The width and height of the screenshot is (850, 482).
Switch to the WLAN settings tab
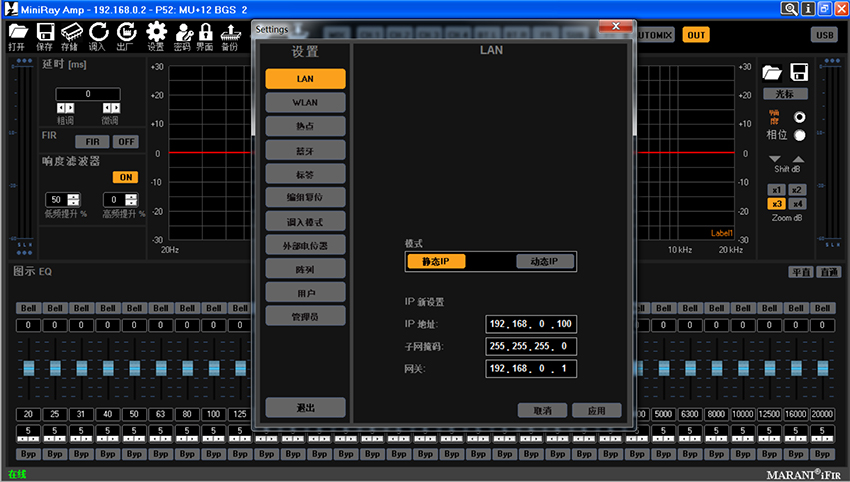(305, 102)
